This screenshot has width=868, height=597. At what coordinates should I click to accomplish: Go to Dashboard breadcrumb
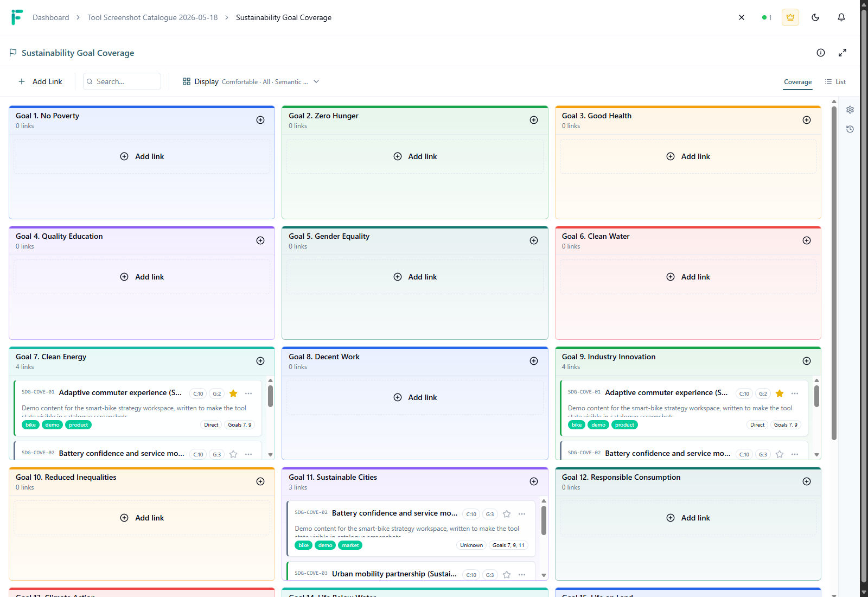51,17
